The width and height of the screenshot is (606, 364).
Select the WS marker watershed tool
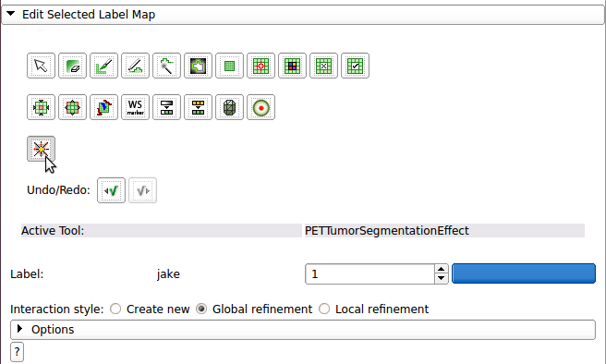pyautogui.click(x=135, y=107)
